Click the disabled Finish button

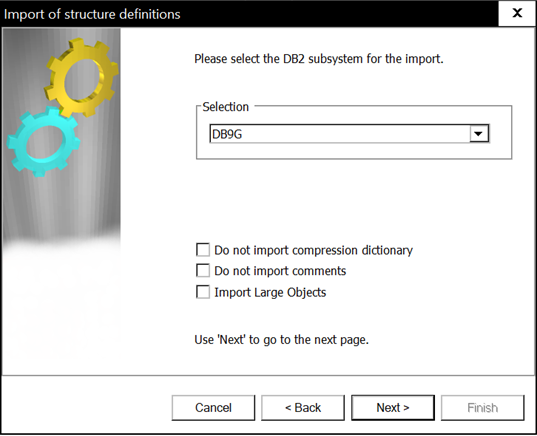tap(483, 408)
